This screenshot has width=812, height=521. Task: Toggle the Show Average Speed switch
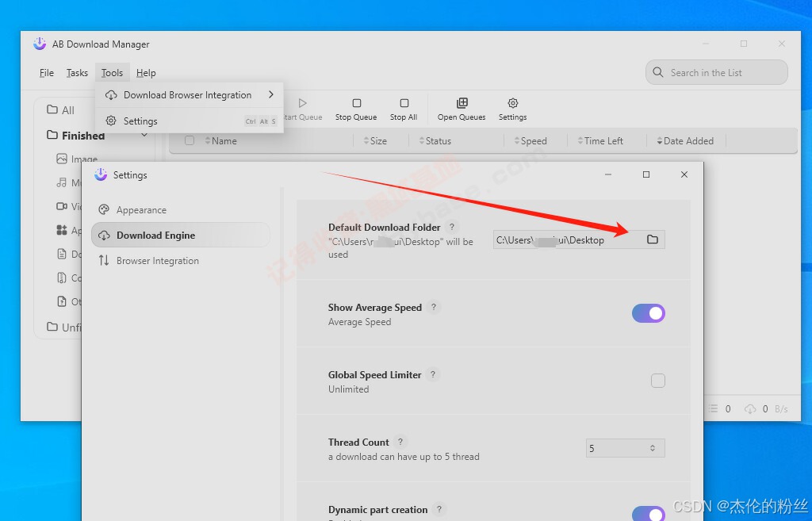[x=649, y=313]
